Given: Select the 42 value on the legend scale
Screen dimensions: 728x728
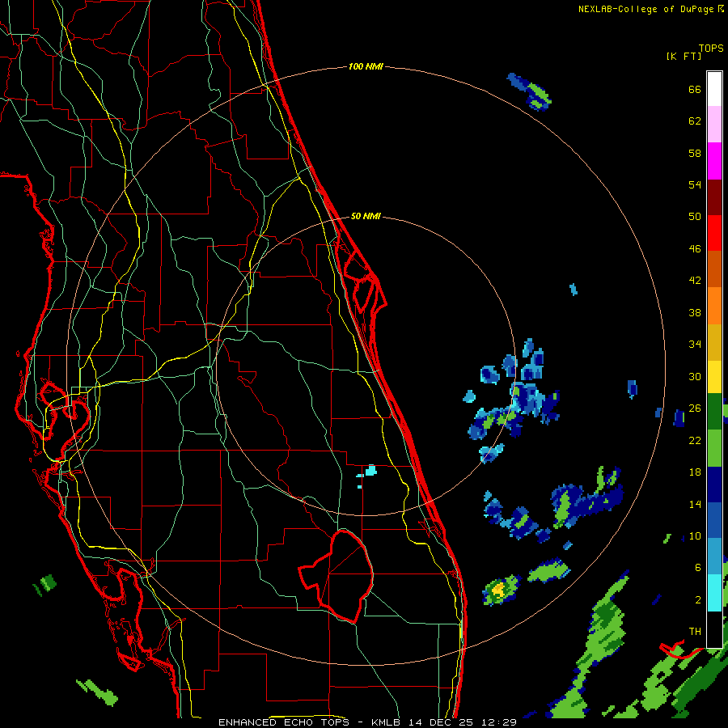Looking at the screenshot, I should point(695,281).
